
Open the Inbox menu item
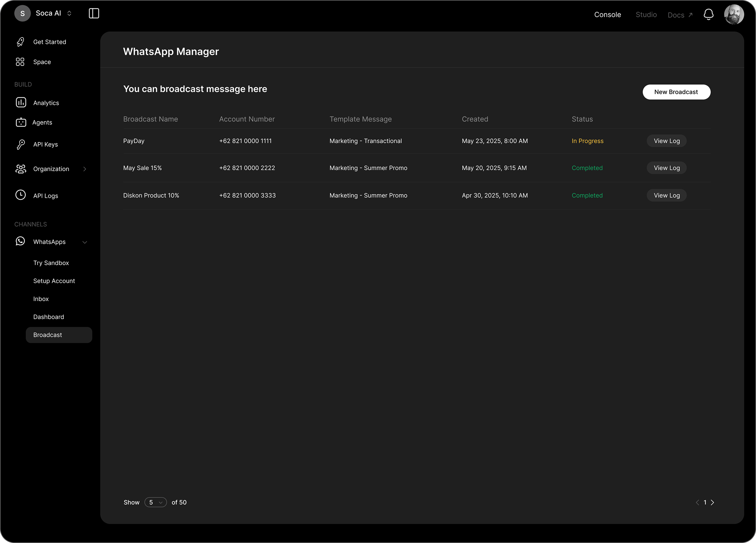pos(41,299)
